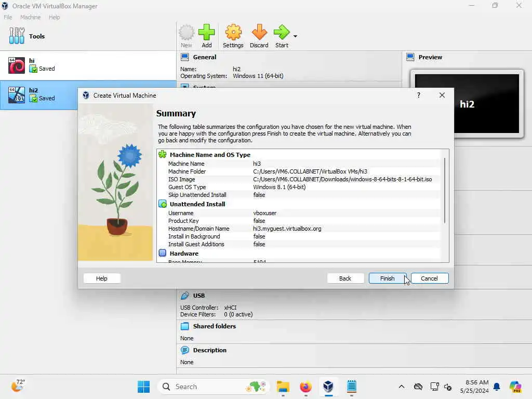Select the Skip Unattended Install row
532x399 pixels.
299,195
